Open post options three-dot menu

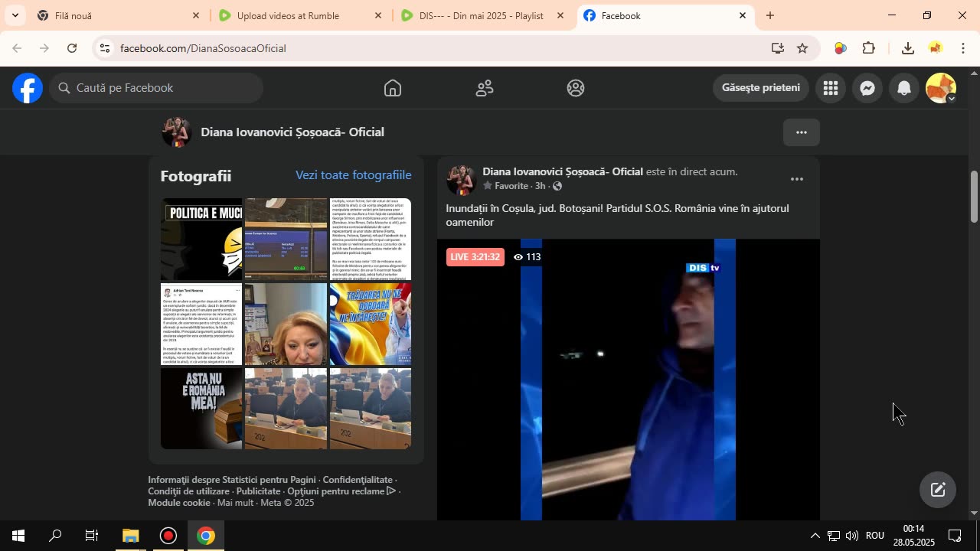point(797,179)
